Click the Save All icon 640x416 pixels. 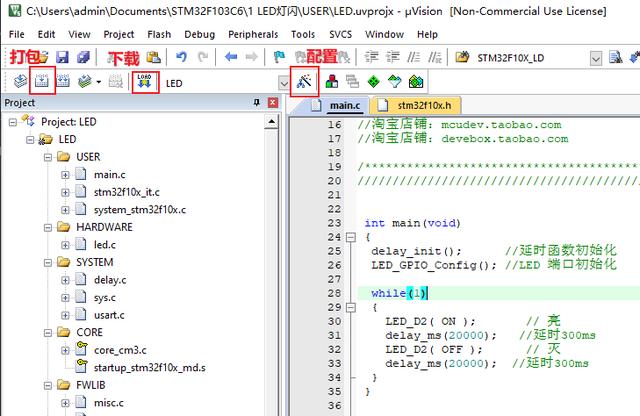pos(83,57)
